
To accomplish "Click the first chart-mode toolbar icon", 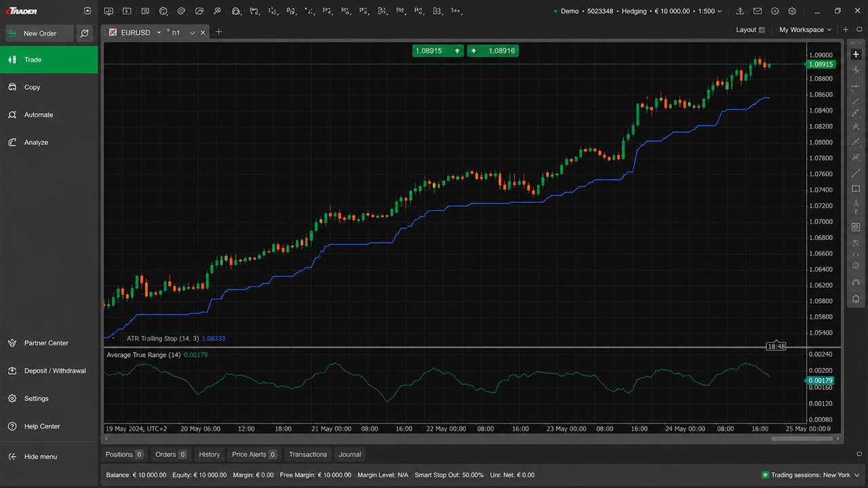I will coord(109,11).
